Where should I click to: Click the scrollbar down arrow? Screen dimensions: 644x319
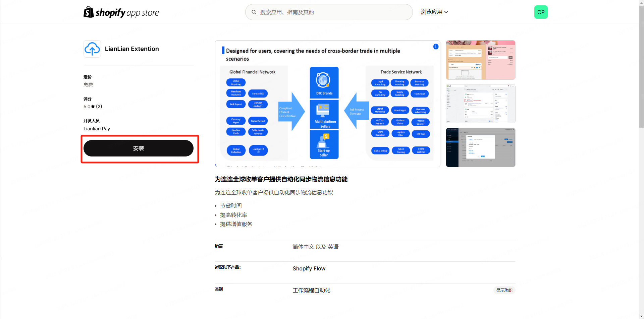[641, 316]
